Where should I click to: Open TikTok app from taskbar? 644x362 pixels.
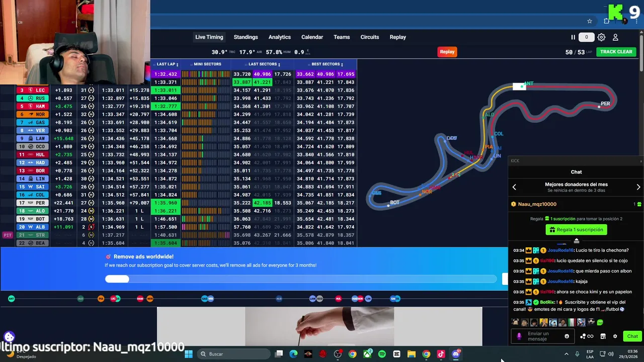[441, 354]
